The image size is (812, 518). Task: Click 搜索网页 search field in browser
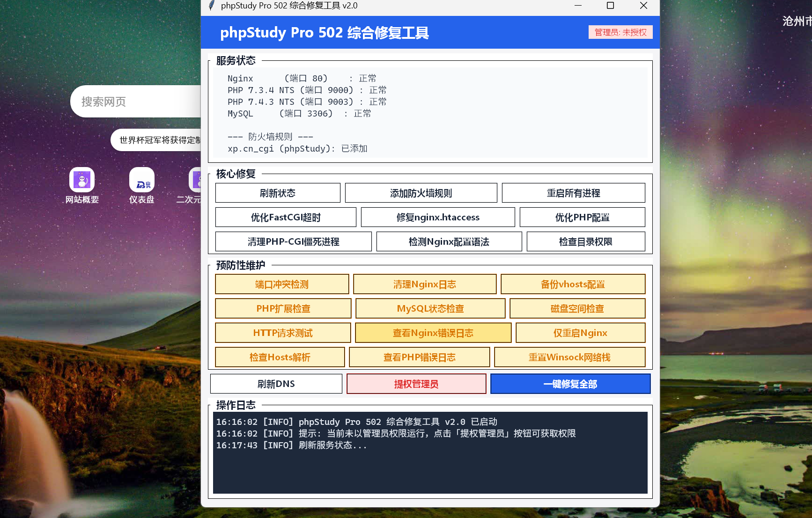[x=136, y=102]
